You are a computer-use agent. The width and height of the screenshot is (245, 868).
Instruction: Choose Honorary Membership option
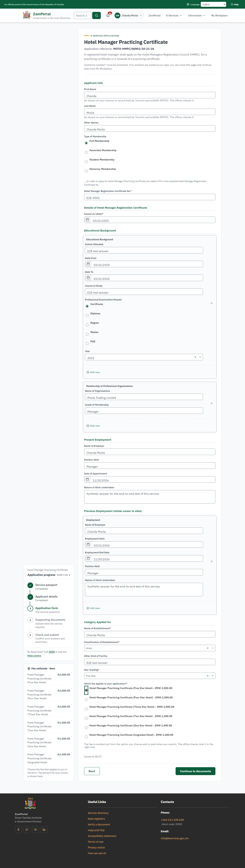pos(86,171)
